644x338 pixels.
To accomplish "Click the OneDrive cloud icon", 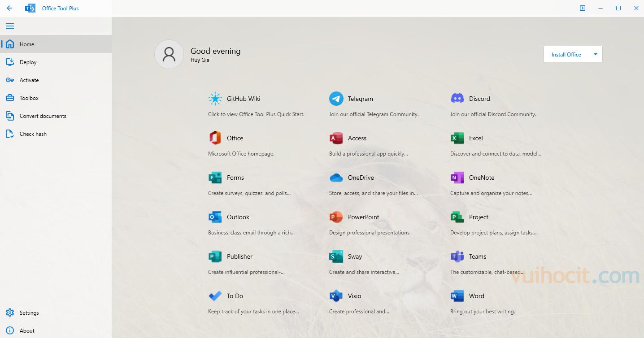I will pos(336,178).
